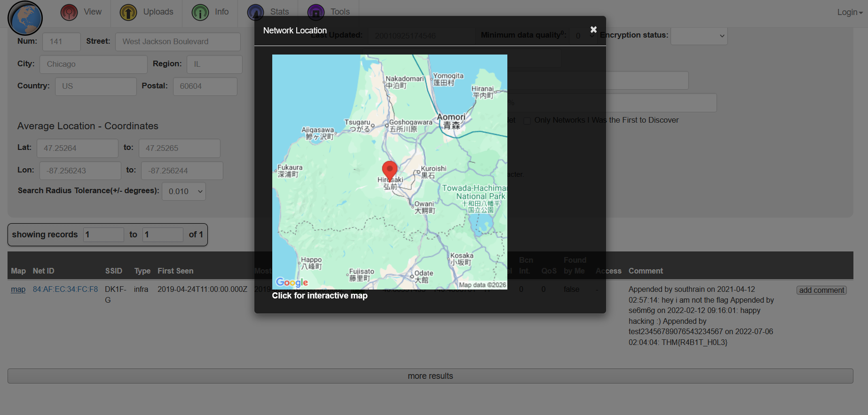
Task: Click the Access column header
Action: tap(608, 271)
